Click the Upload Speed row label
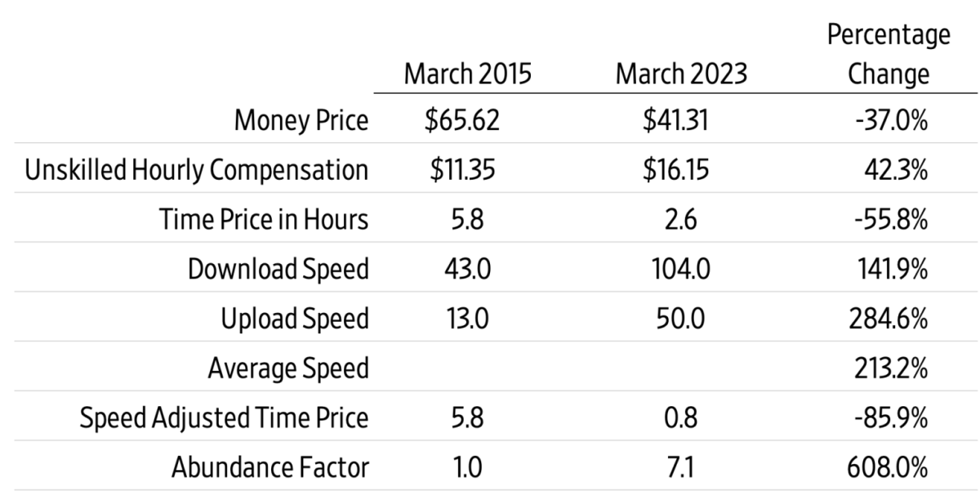Image resolution: width=980 pixels, height=496 pixels. pyautogui.click(x=295, y=319)
